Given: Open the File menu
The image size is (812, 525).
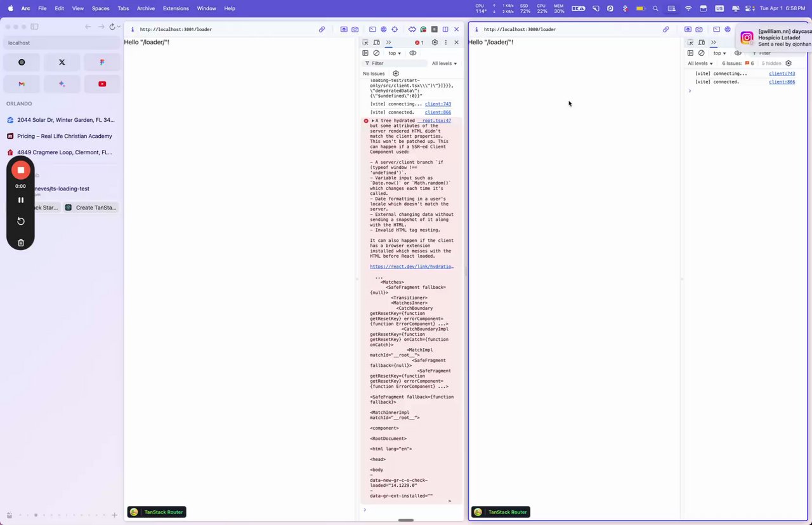Looking at the screenshot, I should click(42, 8).
